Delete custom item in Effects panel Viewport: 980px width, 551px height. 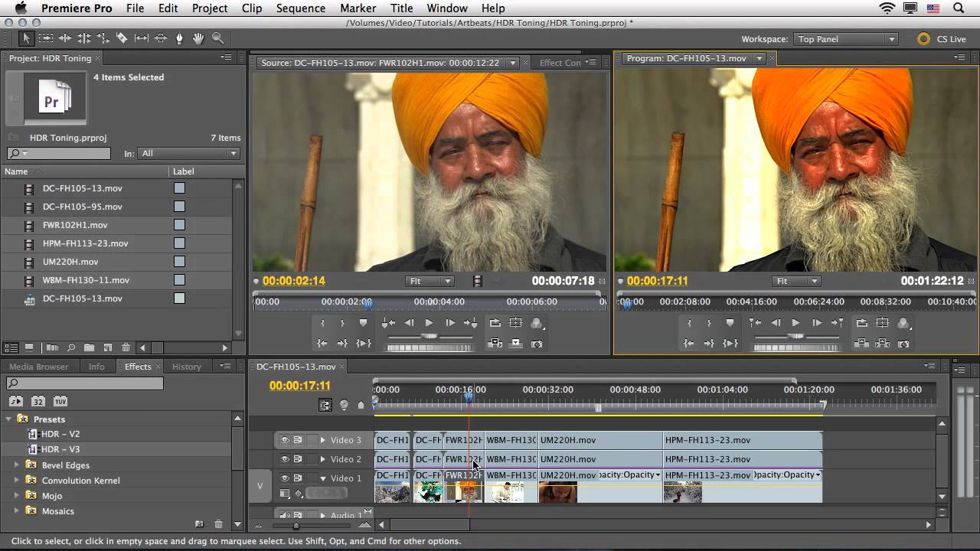pos(218,524)
